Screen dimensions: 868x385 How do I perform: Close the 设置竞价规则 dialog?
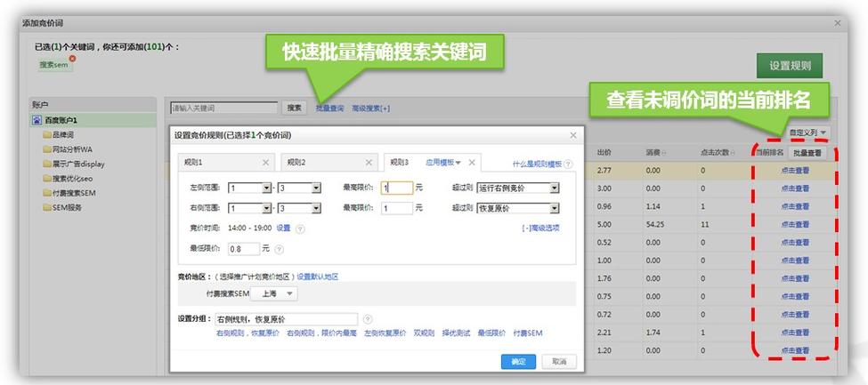click(x=573, y=135)
